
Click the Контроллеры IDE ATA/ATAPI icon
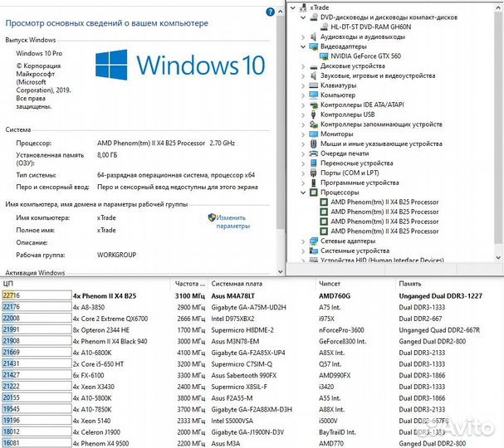coord(313,105)
